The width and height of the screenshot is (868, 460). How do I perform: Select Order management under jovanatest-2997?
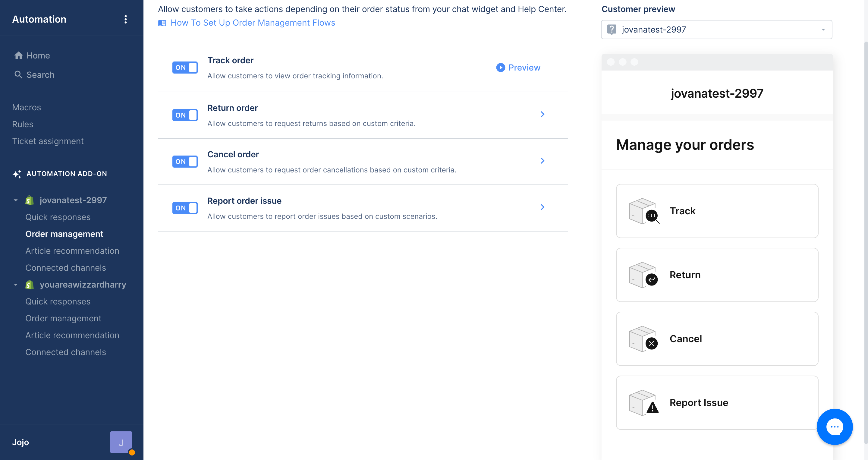(x=64, y=234)
